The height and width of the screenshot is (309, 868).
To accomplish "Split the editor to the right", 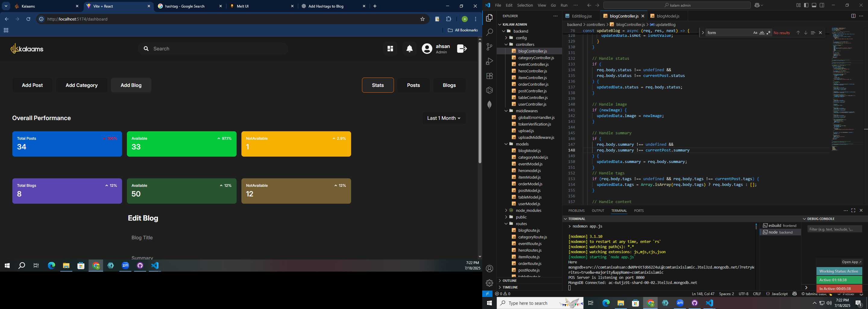I will [853, 16].
